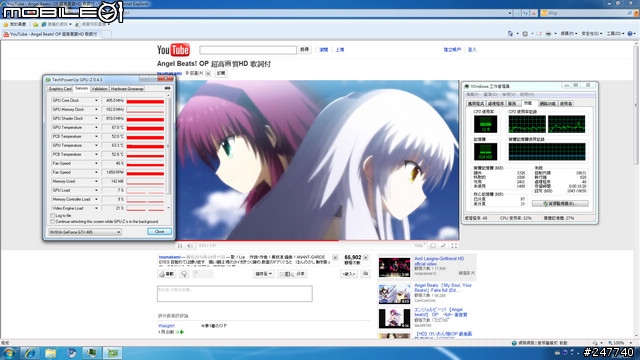Open the GPU Memory Clock sensor dropdown
Image resolution: width=640 pixels, height=360 pixels.
pyautogui.click(x=96, y=109)
